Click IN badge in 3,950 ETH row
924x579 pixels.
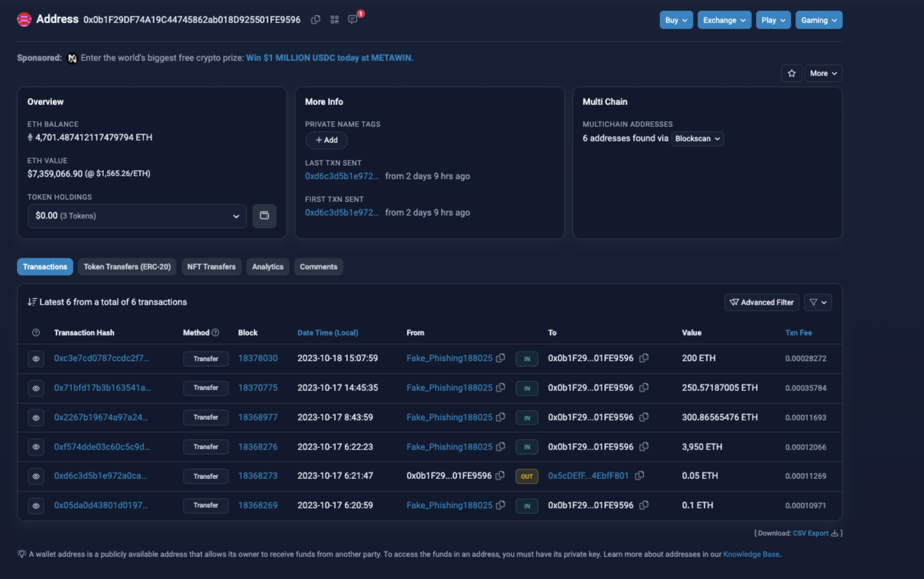[x=527, y=447]
